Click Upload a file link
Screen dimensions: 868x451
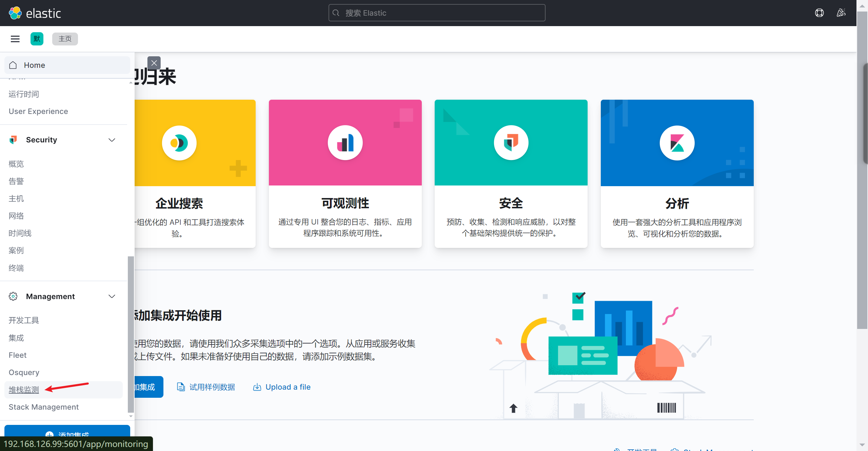288,387
